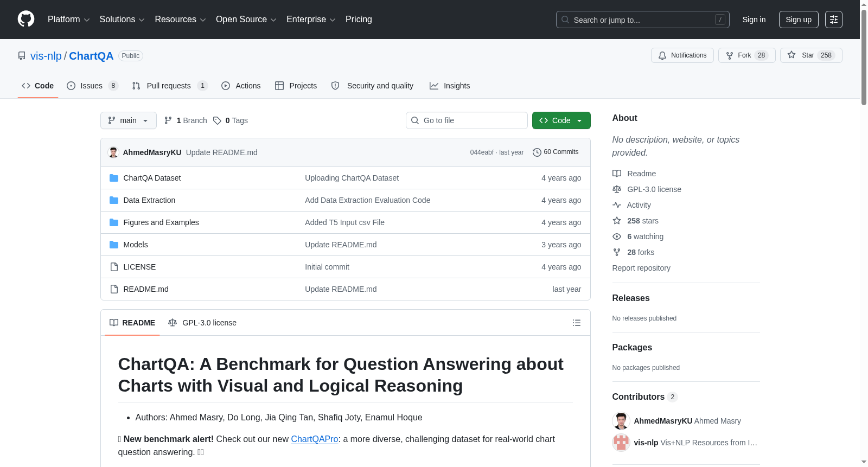
Task: Click the 60 Commits link
Action: tap(556, 152)
